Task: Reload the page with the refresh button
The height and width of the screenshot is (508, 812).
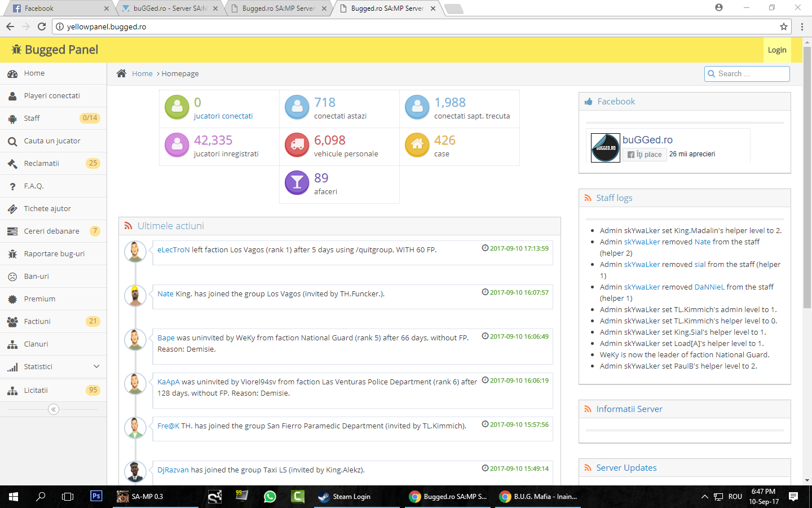Action: coord(42,27)
